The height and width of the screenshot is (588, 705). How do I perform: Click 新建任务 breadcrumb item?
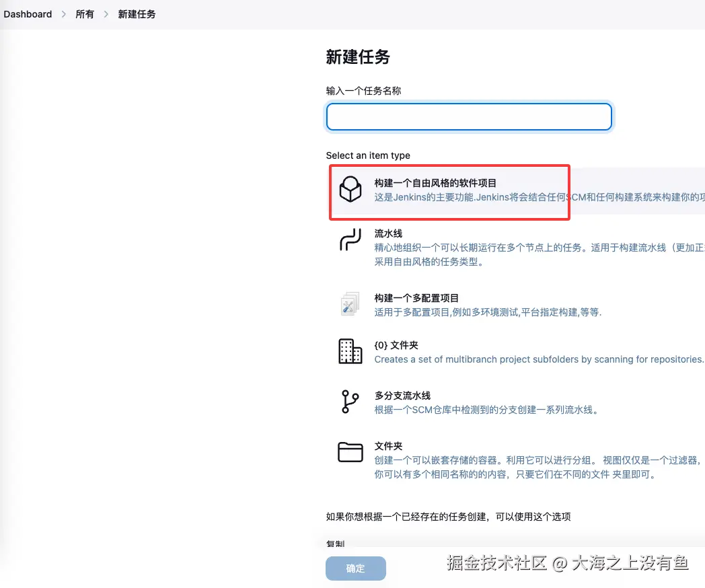137,14
